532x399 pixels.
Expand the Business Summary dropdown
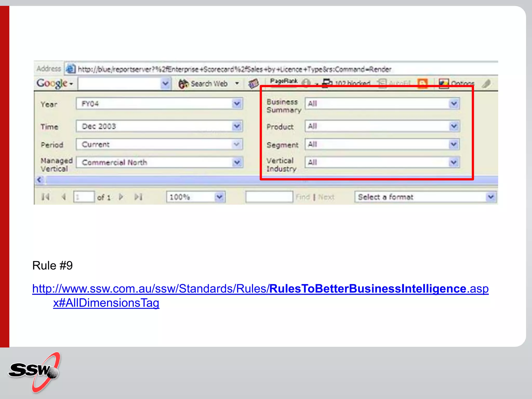[x=454, y=104]
